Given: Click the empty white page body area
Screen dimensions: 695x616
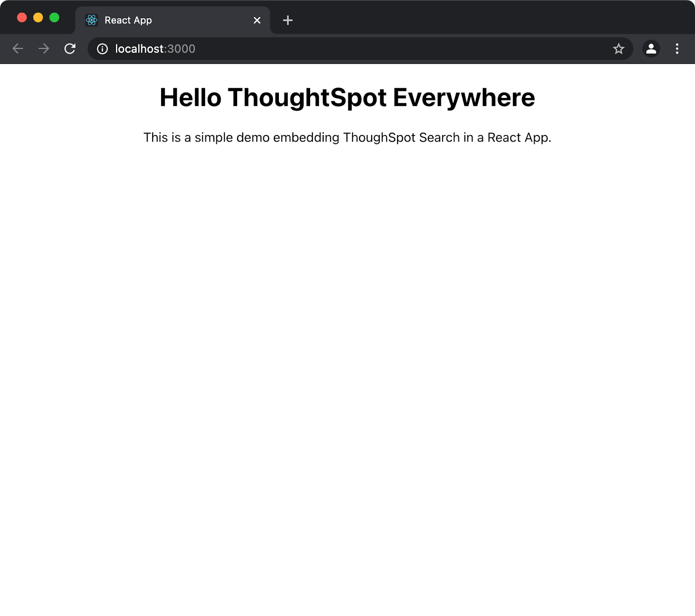Looking at the screenshot, I should tap(347, 347).
